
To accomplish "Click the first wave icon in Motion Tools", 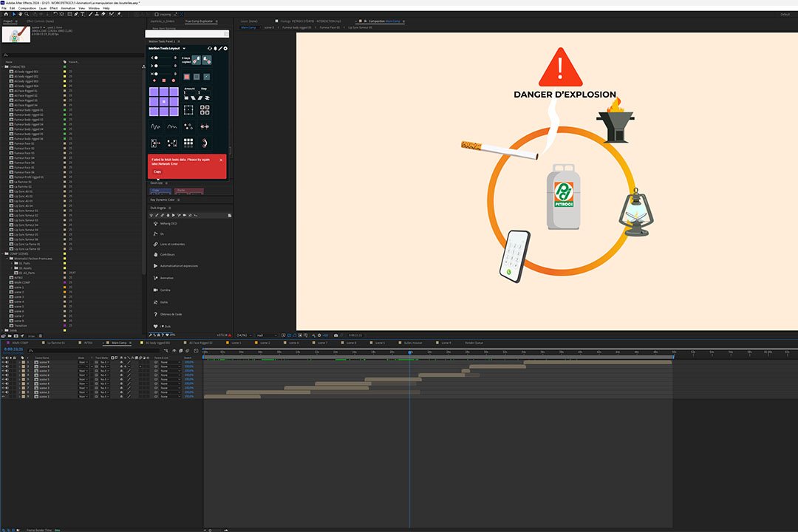I will click(155, 127).
